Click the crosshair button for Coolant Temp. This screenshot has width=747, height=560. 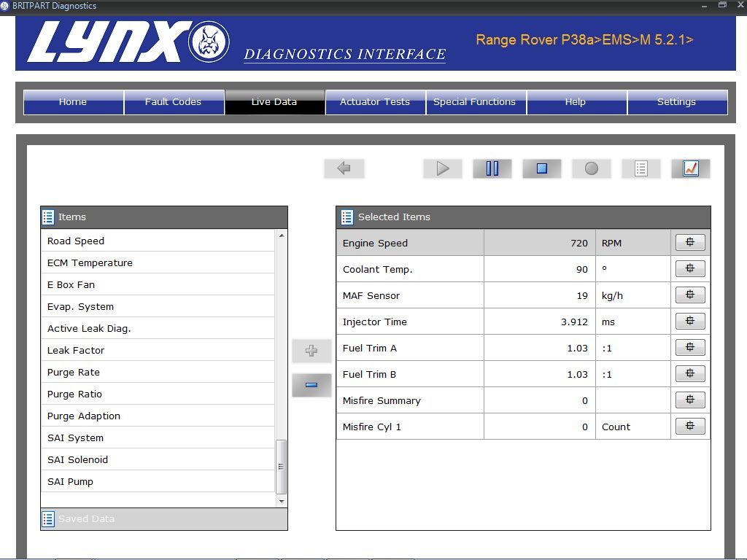click(690, 268)
